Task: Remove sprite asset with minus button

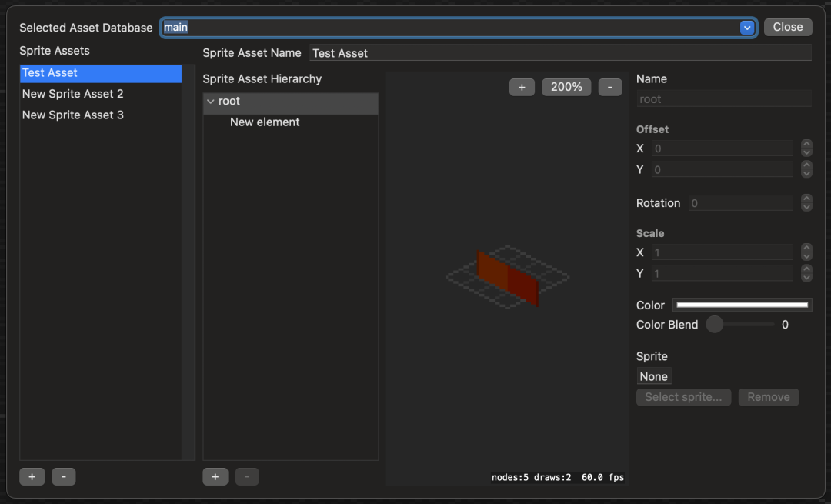Action: tap(64, 476)
